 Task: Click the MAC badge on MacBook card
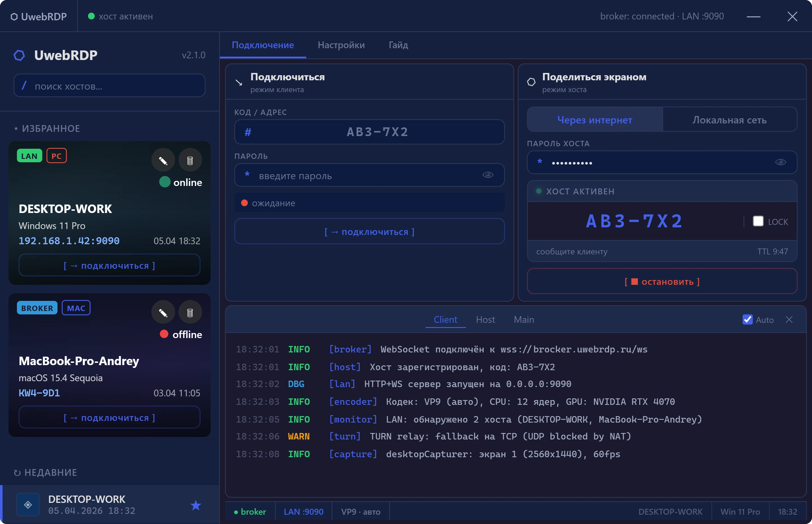pyautogui.click(x=76, y=308)
